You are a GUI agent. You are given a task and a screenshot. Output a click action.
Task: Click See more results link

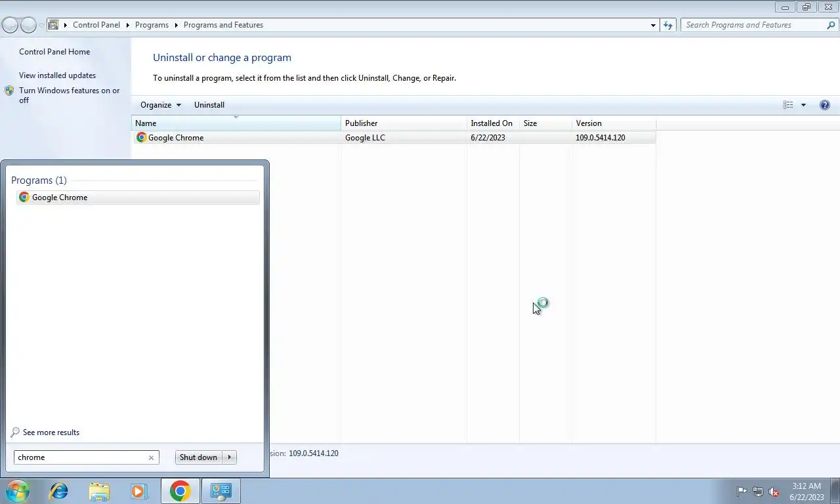(x=51, y=432)
